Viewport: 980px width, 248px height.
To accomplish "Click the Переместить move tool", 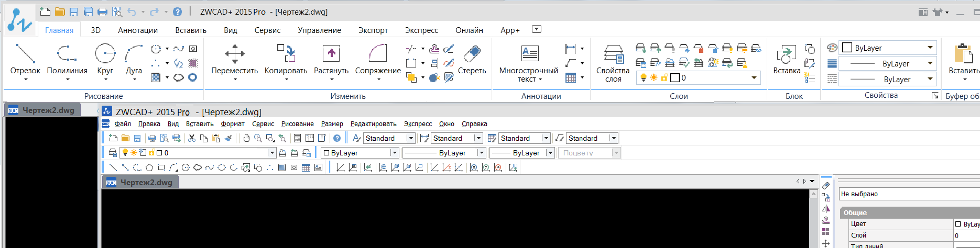I will (234, 60).
